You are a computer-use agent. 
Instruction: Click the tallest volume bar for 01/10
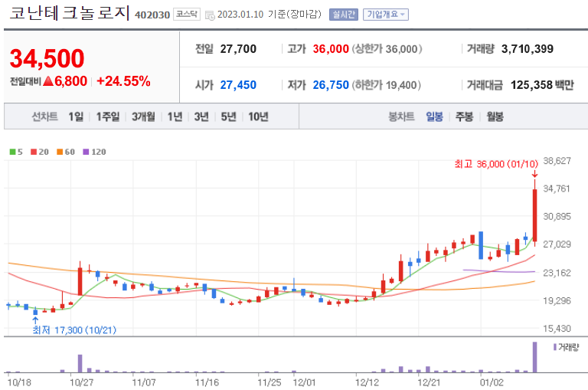(x=534, y=357)
